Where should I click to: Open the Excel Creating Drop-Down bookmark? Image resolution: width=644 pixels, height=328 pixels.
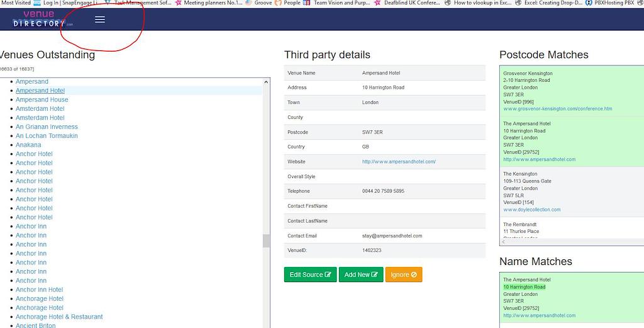(548, 3)
